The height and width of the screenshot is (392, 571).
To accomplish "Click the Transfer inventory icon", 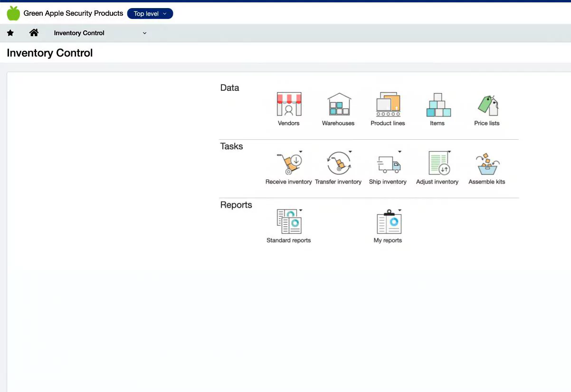I will tap(338, 164).
